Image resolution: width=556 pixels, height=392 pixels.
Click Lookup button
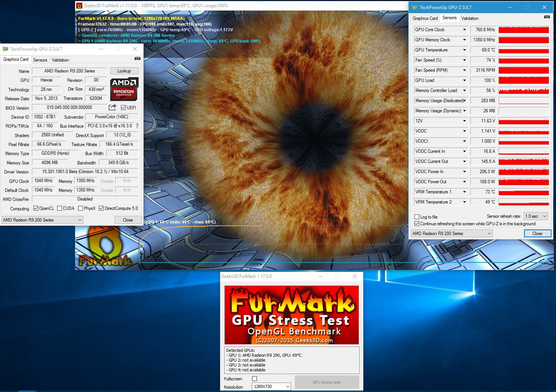(x=124, y=71)
